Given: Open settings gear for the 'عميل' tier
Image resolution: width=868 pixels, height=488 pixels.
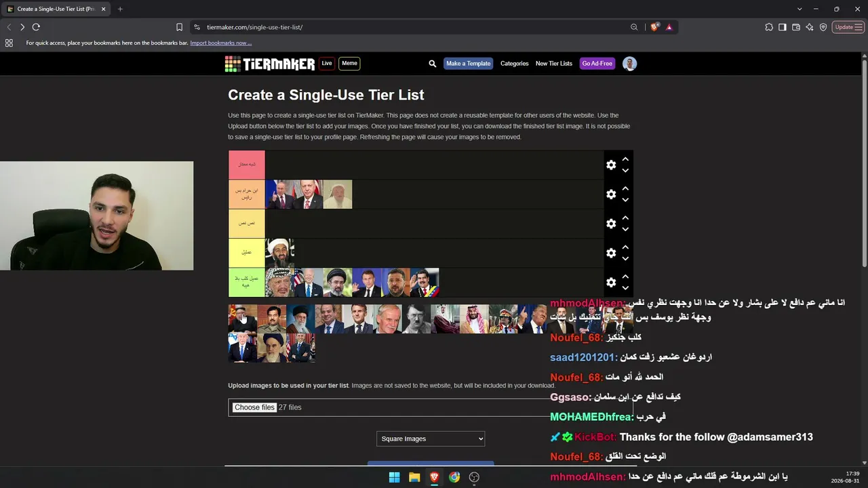Looking at the screenshot, I should click(611, 253).
